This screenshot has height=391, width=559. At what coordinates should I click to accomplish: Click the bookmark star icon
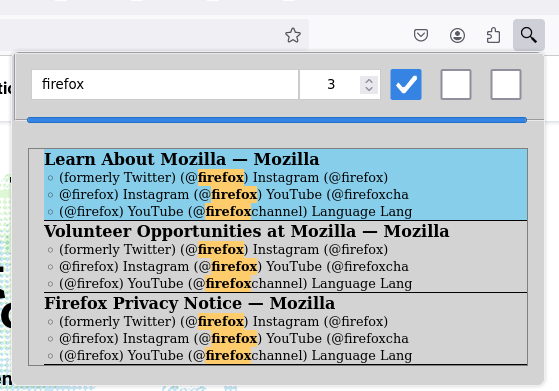coord(293,35)
